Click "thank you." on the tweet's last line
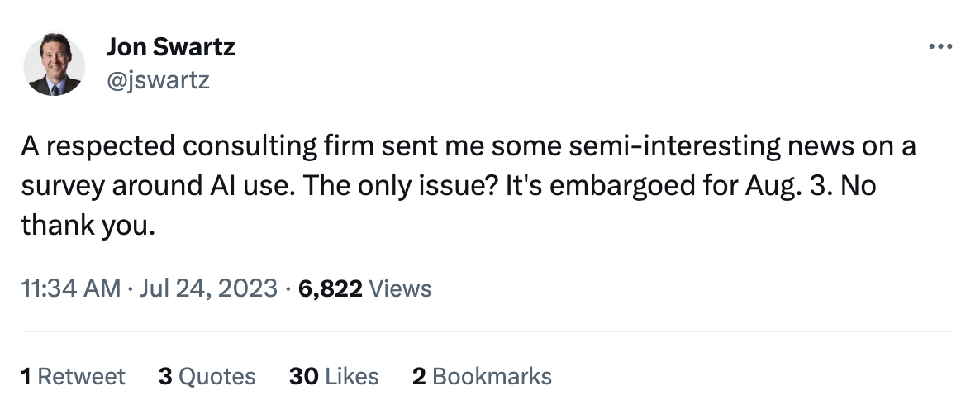Screen dimensions: 980x405 (88, 225)
